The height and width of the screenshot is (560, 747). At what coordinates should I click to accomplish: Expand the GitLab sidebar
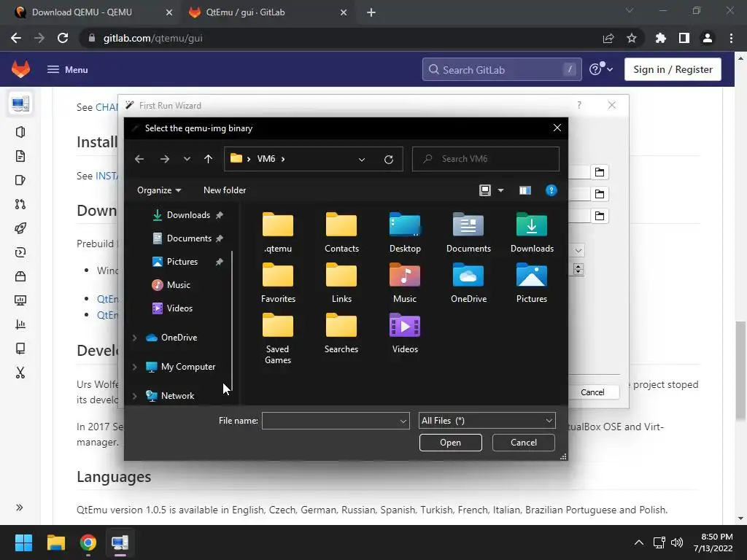pos(20,507)
